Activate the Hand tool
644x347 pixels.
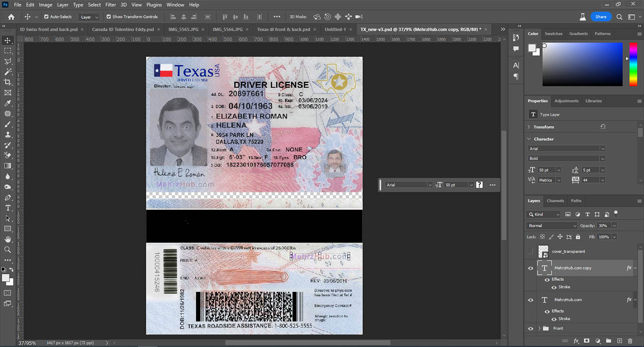8,239
